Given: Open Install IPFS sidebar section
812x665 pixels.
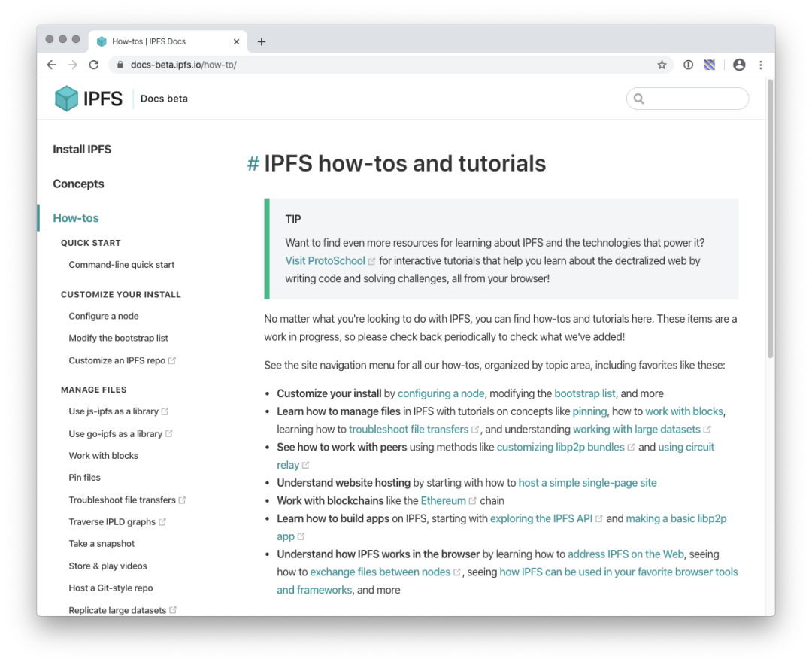Looking at the screenshot, I should click(82, 149).
